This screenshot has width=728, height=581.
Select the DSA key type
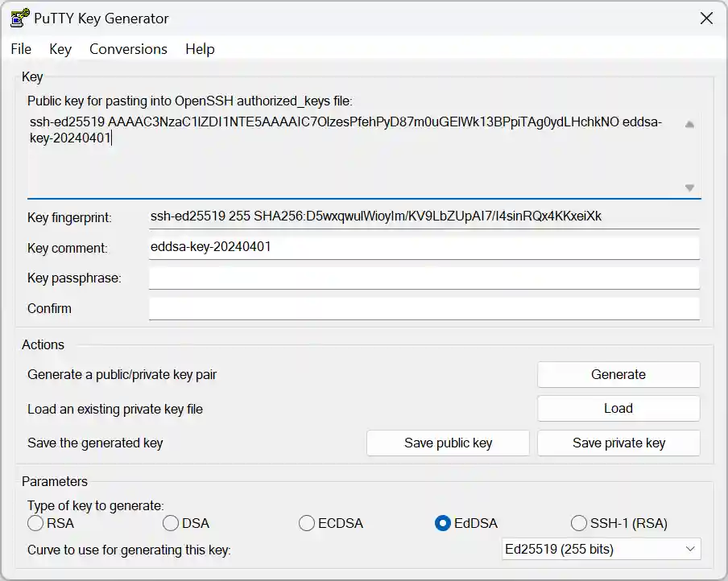171,522
